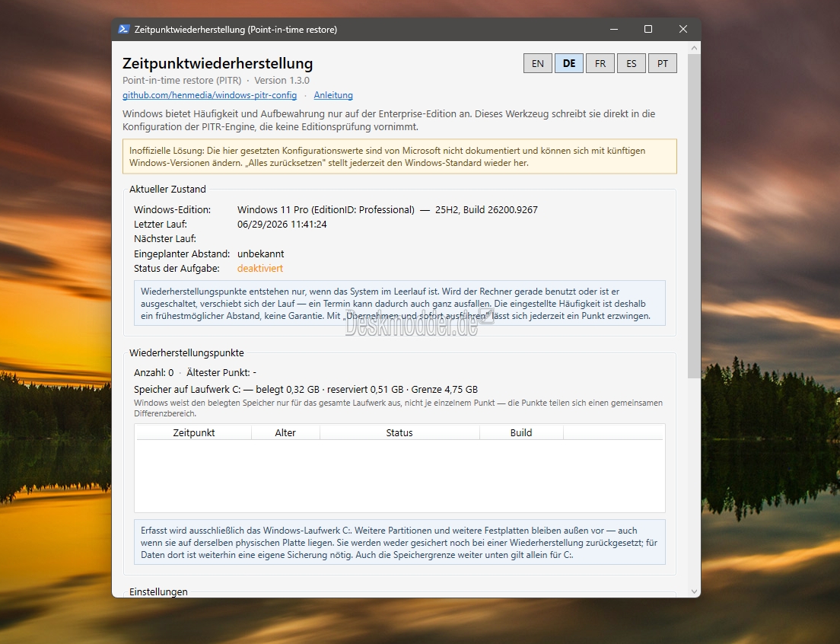Click the 'Zeitpunktwiederherstellung' main heading
Image resolution: width=840 pixels, height=644 pixels.
click(218, 63)
